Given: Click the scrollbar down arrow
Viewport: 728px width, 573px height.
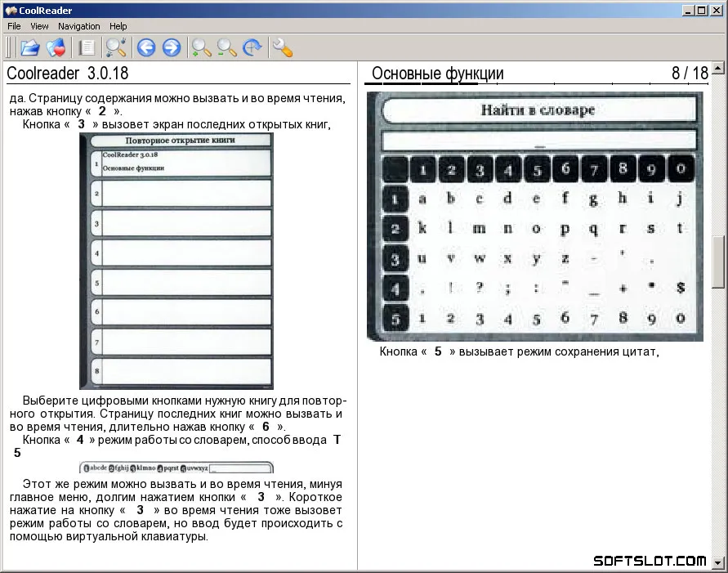Looking at the screenshot, I should [717, 563].
